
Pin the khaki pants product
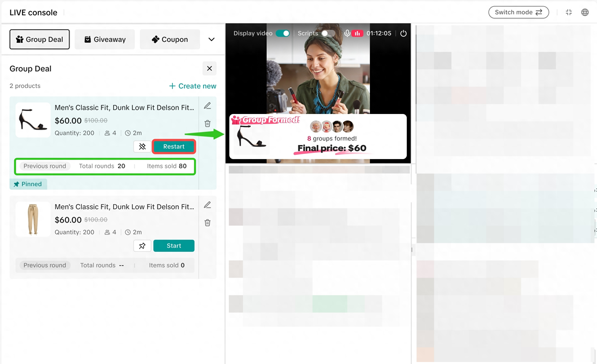coord(142,246)
